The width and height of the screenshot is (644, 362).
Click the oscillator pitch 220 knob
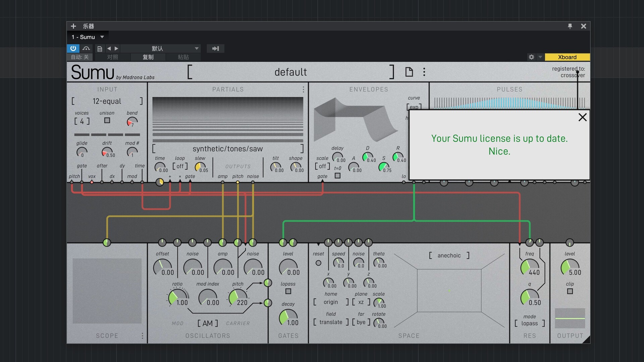pos(238,297)
